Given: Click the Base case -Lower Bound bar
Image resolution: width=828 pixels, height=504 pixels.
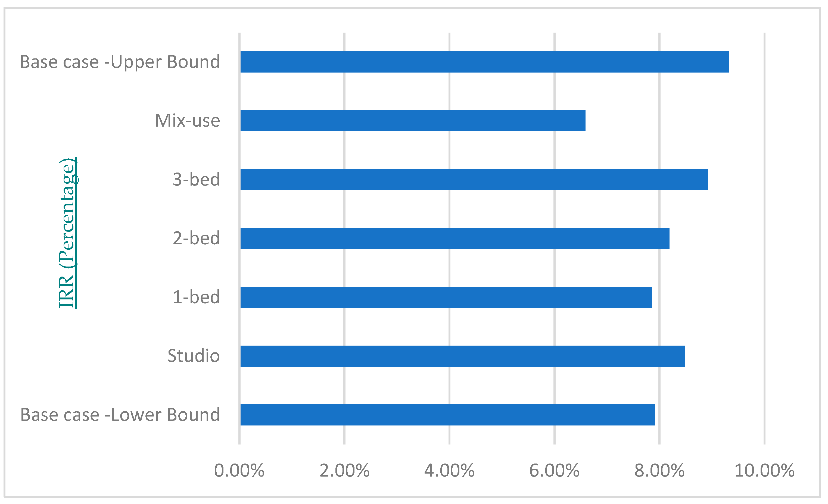Looking at the screenshot, I should click(x=447, y=415).
